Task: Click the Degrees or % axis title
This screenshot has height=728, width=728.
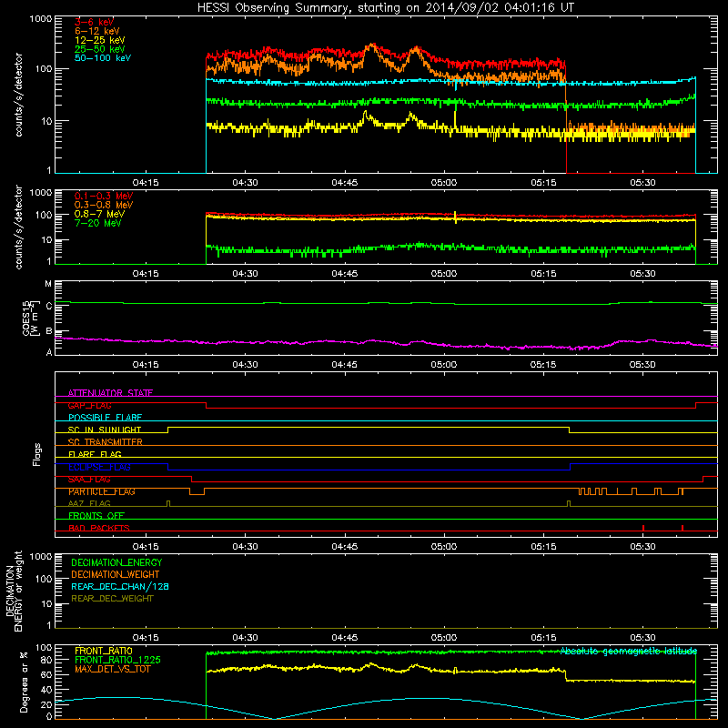Action: point(24,682)
